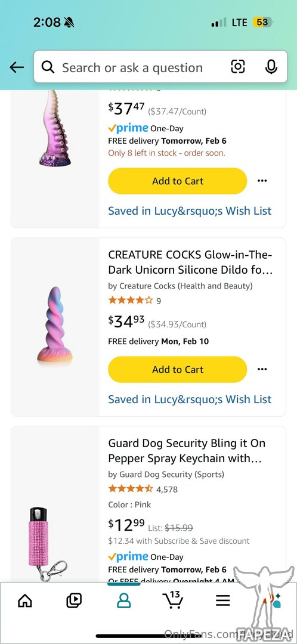View the 4,578 ratings for pepper spray
Viewport: 297px width, 644px height.
pos(167,490)
